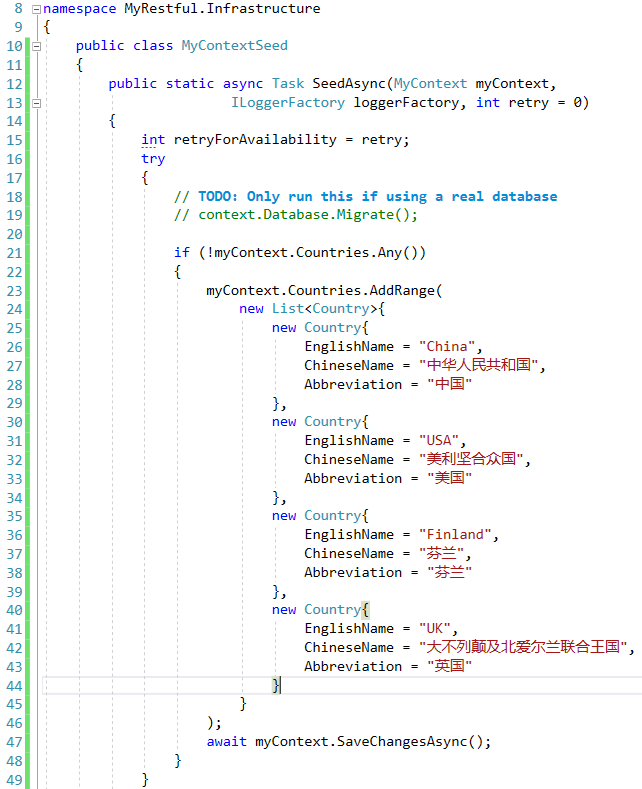Viewport: 642px width, 789px height.
Task: Click the "美国" abbreviation string
Action: (449, 478)
